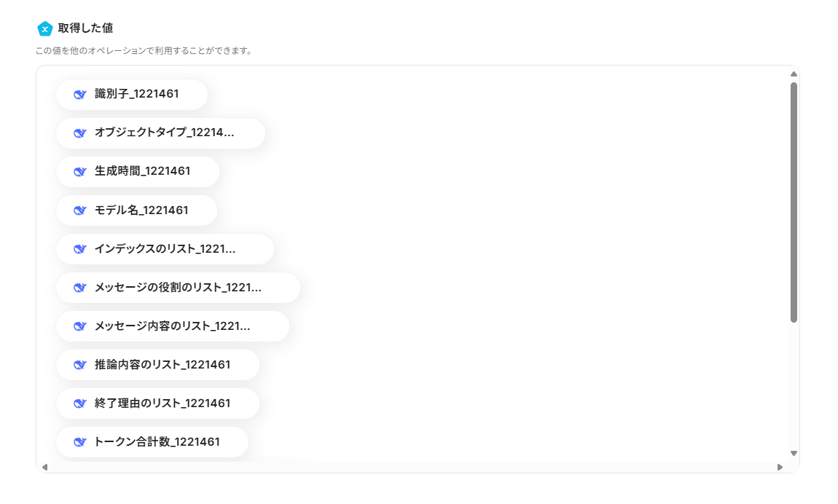Click the scroll right arrow
The width and height of the screenshot is (838, 504).
(780, 467)
